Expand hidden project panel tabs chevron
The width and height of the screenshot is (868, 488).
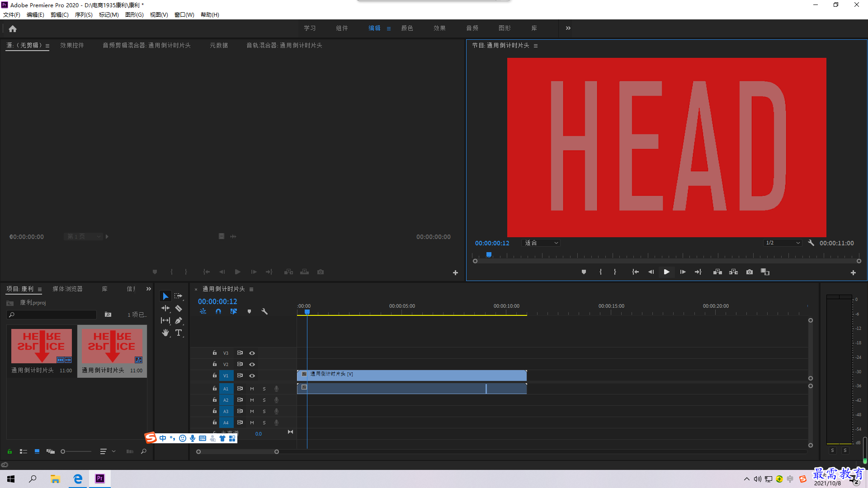(148, 289)
